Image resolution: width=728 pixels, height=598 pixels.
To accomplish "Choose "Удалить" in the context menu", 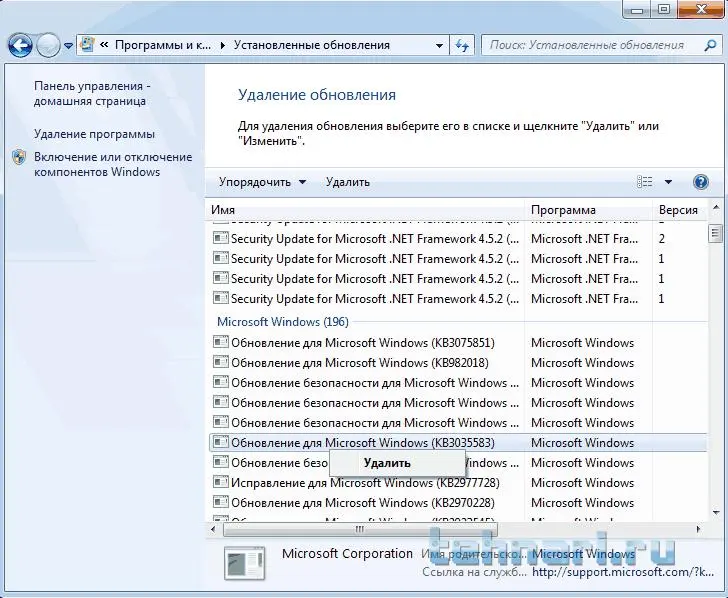I will click(x=397, y=463).
